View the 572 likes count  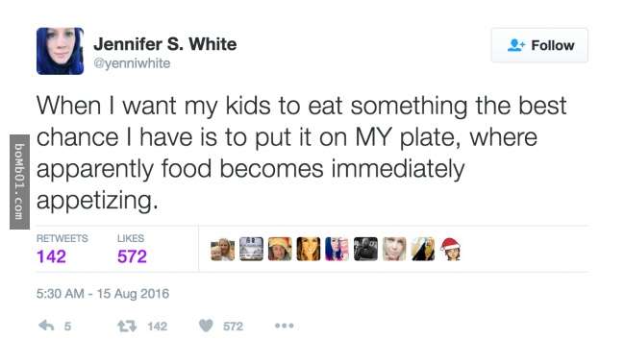pos(132,256)
